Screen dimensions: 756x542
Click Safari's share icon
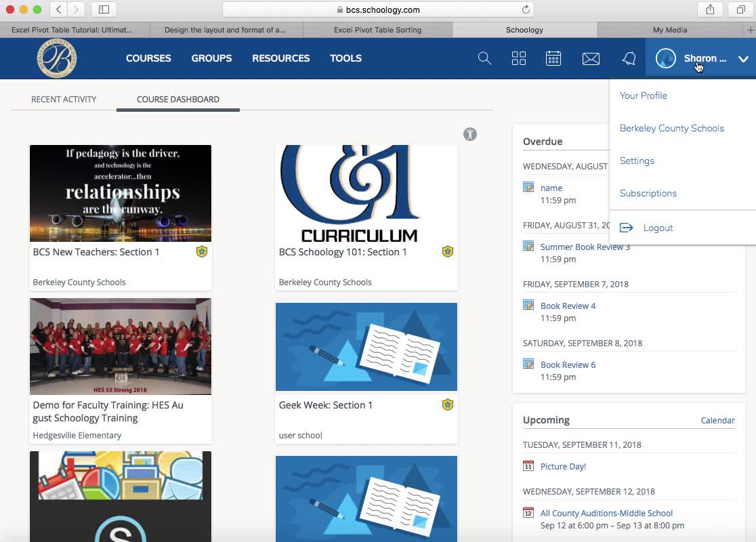[710, 9]
